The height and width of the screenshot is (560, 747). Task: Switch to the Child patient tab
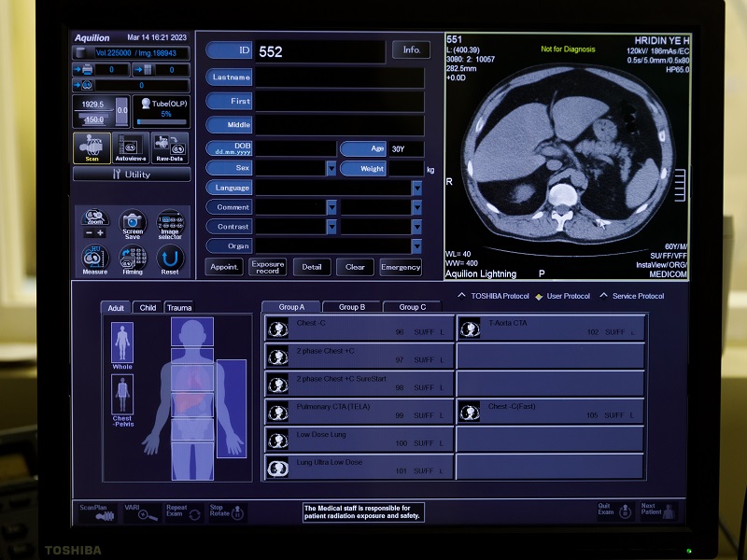pos(148,307)
